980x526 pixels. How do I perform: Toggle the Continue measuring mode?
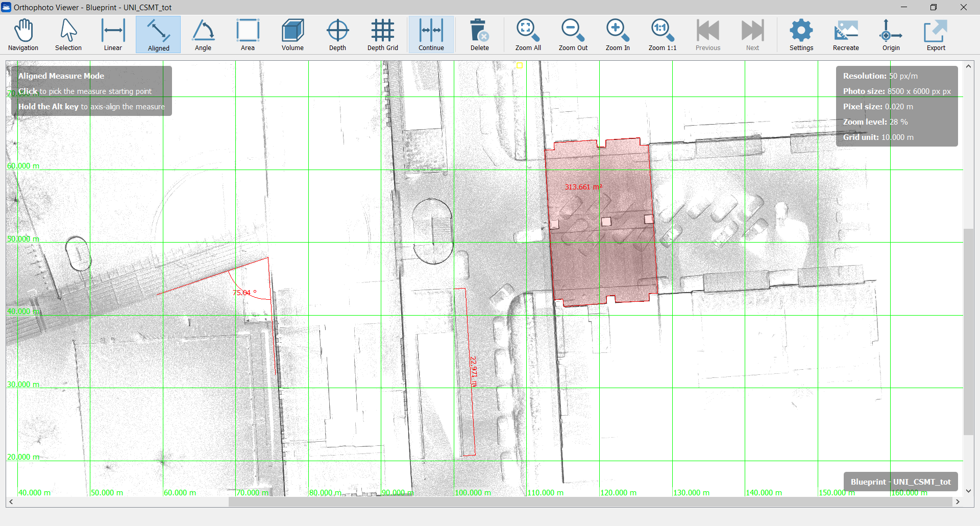click(431, 35)
